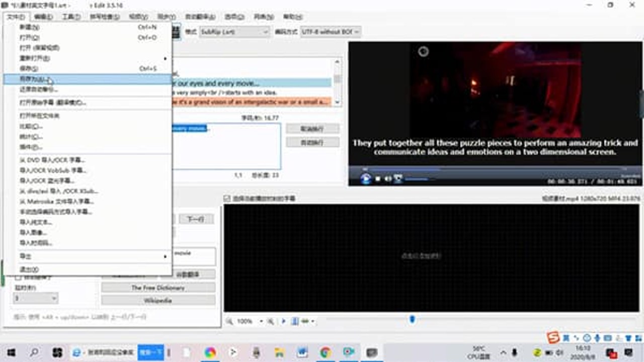Zoom out the waveform

click(x=229, y=321)
